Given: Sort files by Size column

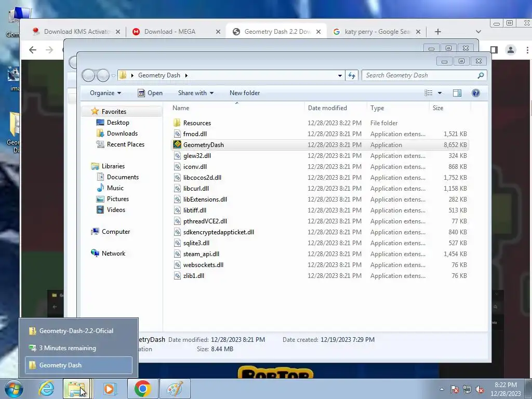Looking at the screenshot, I should click(x=437, y=108).
